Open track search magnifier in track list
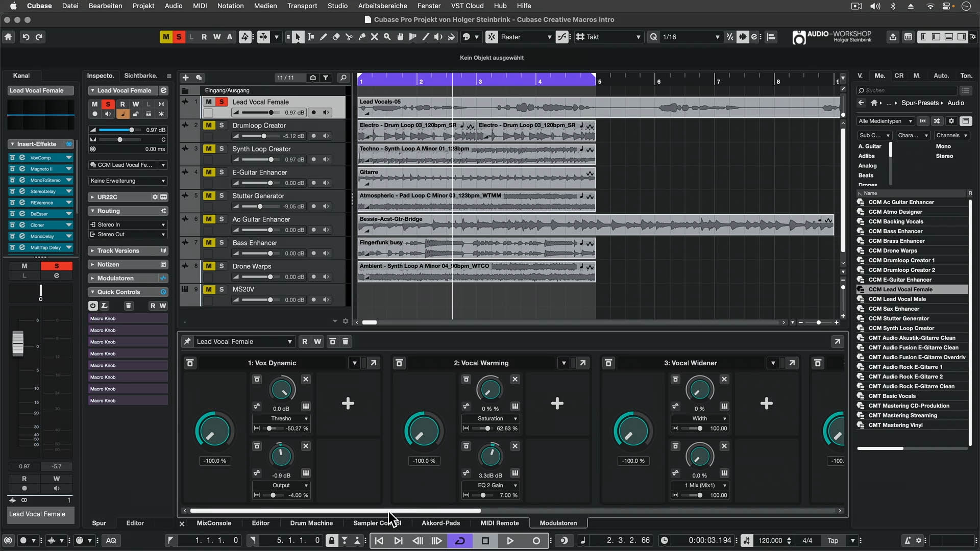Viewport: 980px width, 551px height. click(344, 78)
